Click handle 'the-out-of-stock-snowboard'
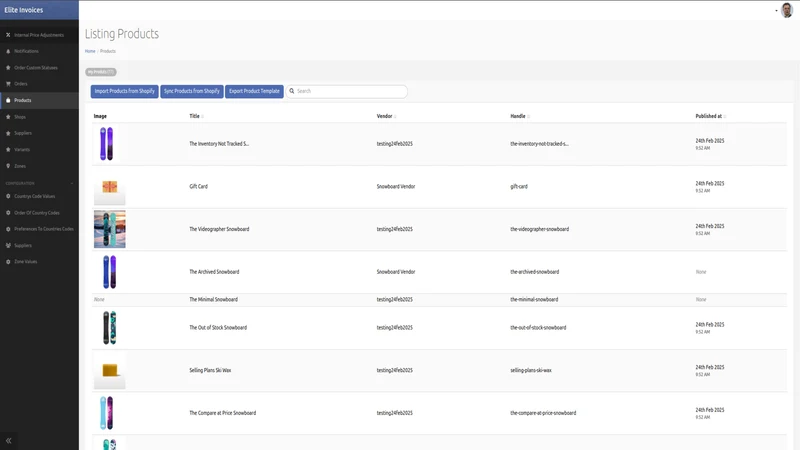This screenshot has width=800, height=450. (538, 328)
